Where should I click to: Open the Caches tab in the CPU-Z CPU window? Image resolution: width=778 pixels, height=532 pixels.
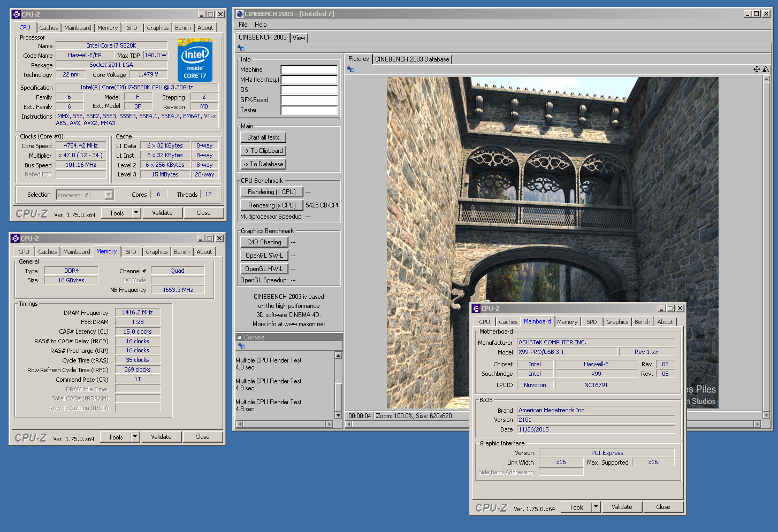click(x=49, y=28)
